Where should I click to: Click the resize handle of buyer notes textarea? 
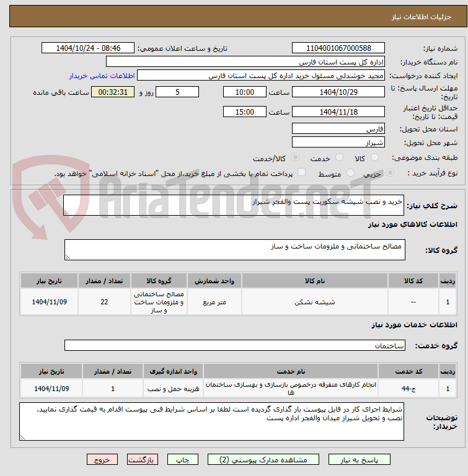(22, 437)
